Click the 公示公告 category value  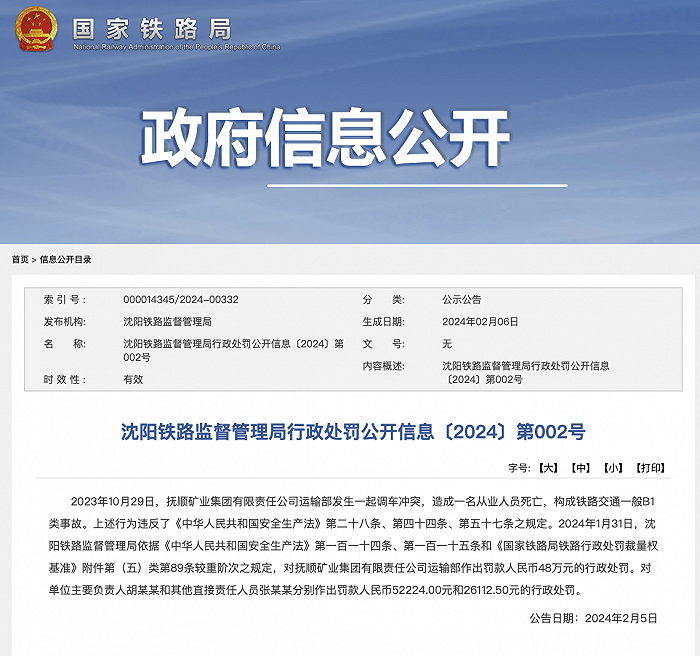[462, 299]
